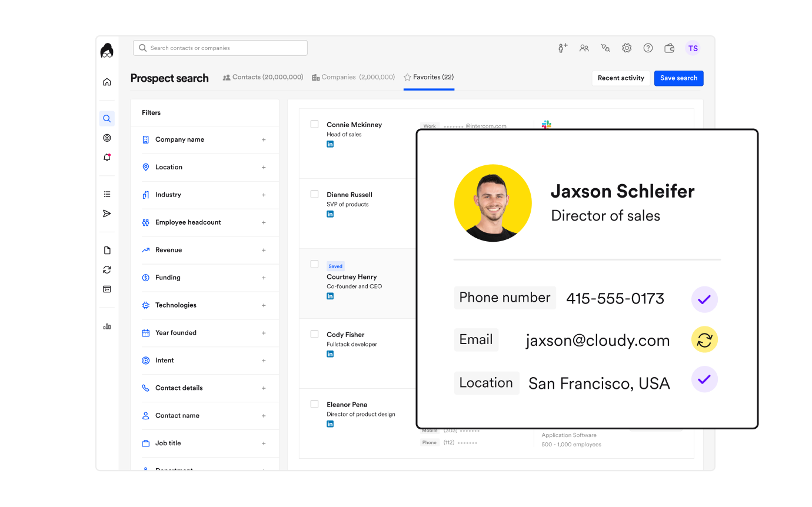812x507 pixels.
Task: Open settings via the gear icon
Action: (x=627, y=48)
